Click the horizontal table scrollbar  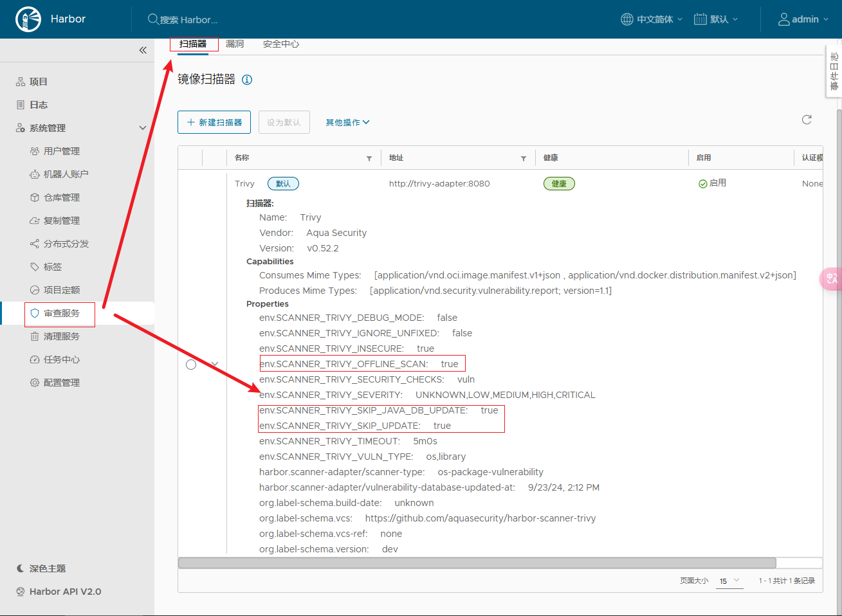(x=477, y=563)
